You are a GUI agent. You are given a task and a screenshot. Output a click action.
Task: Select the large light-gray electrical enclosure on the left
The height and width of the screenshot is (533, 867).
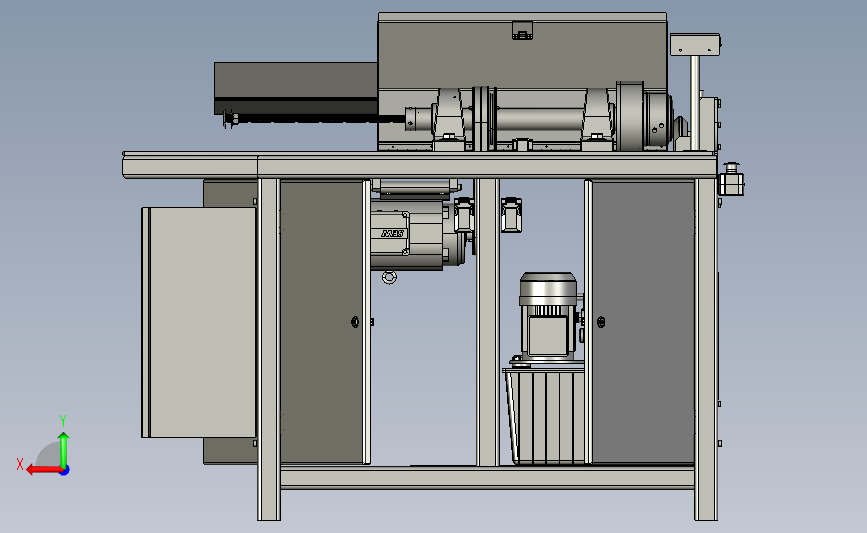click(x=199, y=322)
